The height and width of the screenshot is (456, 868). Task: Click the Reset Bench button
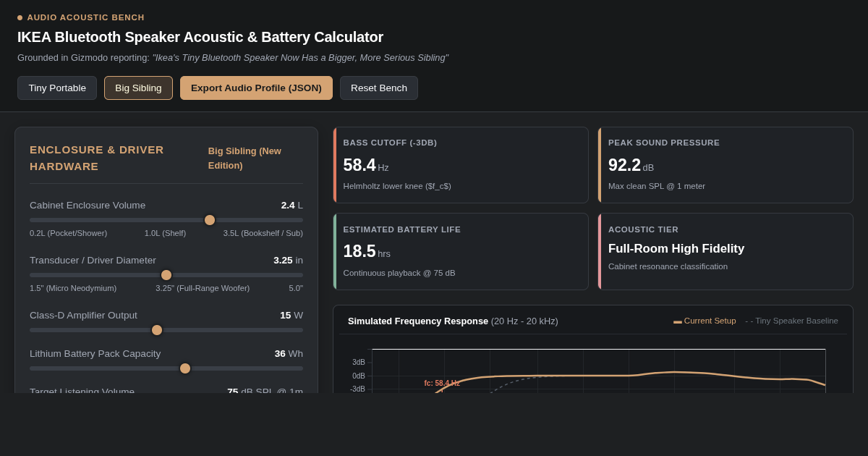click(x=379, y=88)
